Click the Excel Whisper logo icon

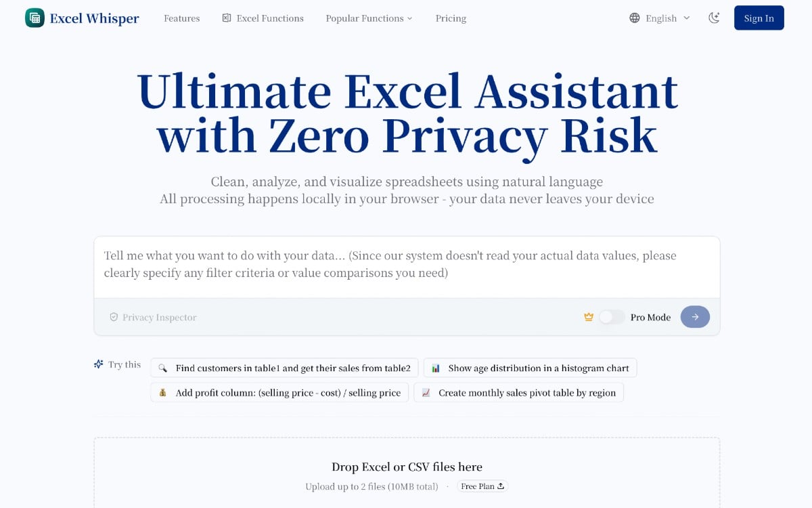[x=35, y=18]
